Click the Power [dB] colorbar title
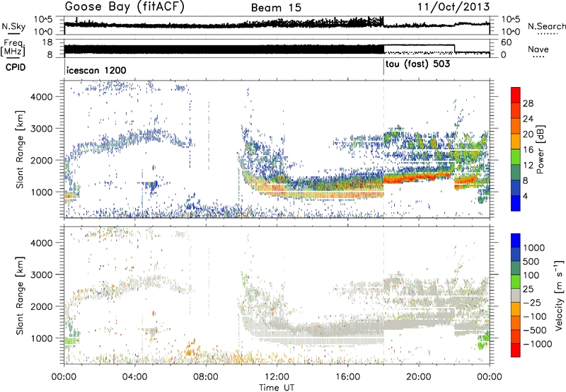 click(x=540, y=149)
